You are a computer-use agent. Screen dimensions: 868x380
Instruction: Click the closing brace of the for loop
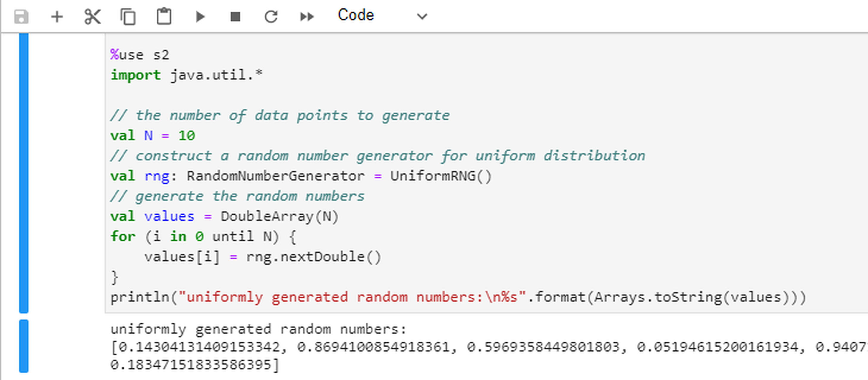114,277
